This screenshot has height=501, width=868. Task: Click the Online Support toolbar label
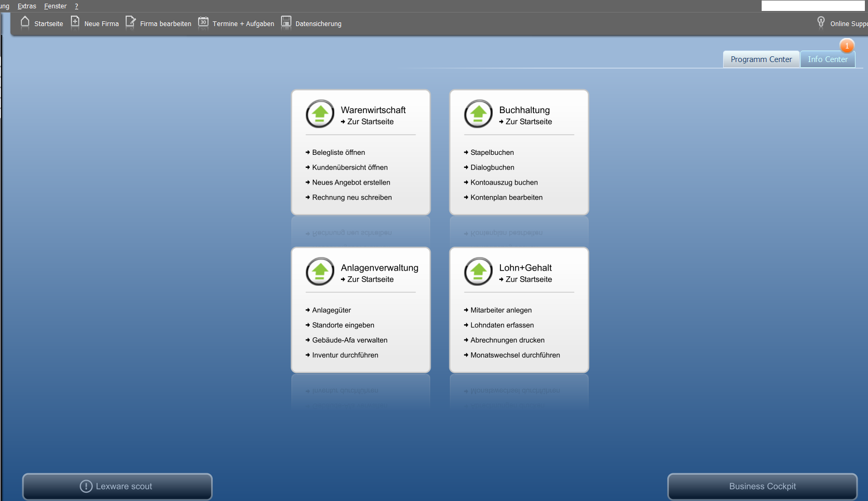tap(849, 24)
